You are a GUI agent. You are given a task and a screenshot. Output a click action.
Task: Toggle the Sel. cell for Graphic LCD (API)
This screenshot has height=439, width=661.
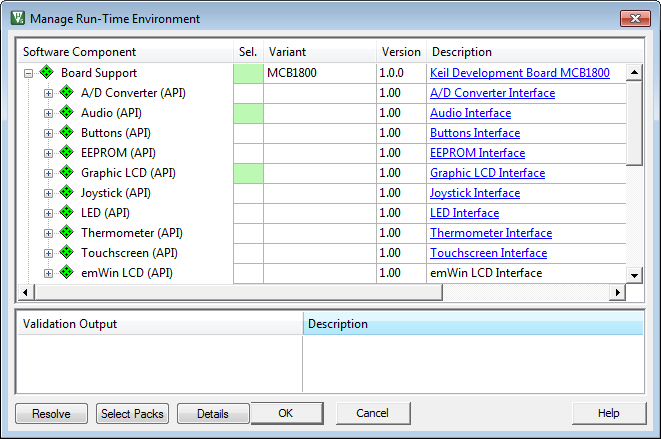248,173
